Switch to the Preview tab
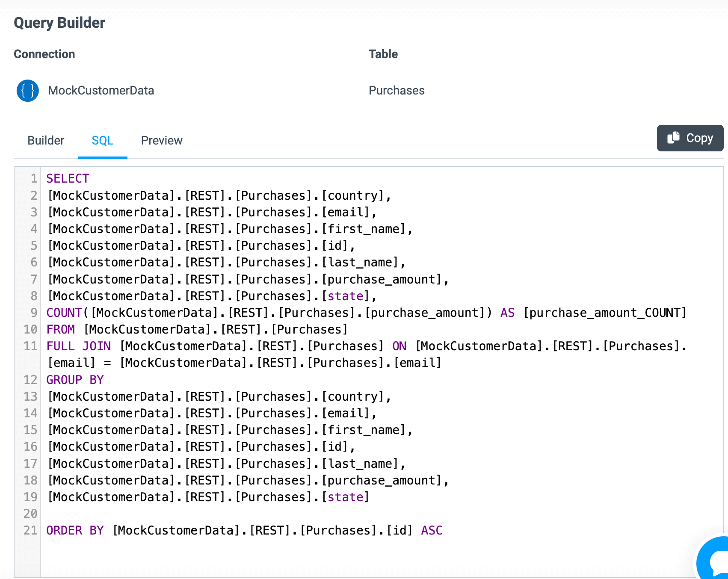 coord(161,140)
